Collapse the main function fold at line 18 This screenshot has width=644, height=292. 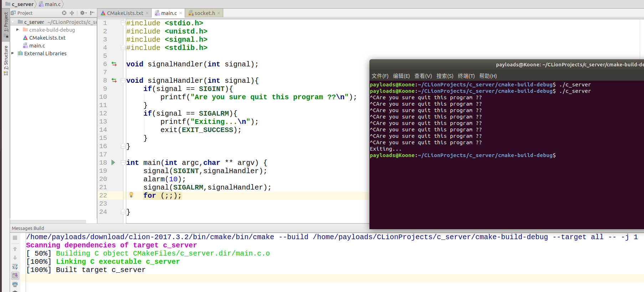click(123, 162)
